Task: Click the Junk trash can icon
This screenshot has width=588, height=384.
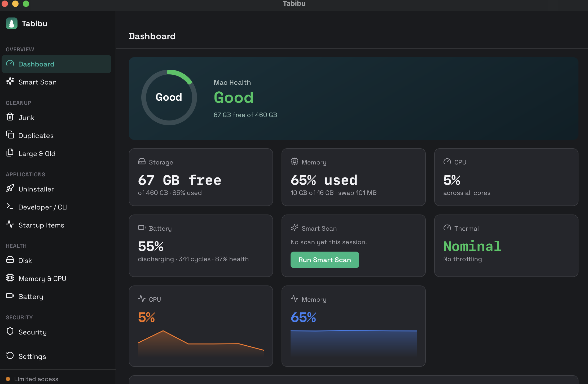Action: point(10,117)
